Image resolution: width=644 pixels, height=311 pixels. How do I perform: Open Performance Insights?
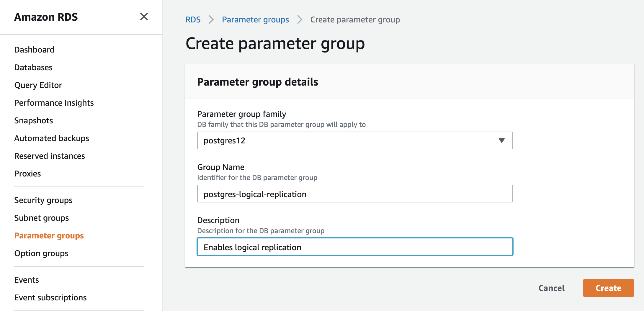point(54,103)
